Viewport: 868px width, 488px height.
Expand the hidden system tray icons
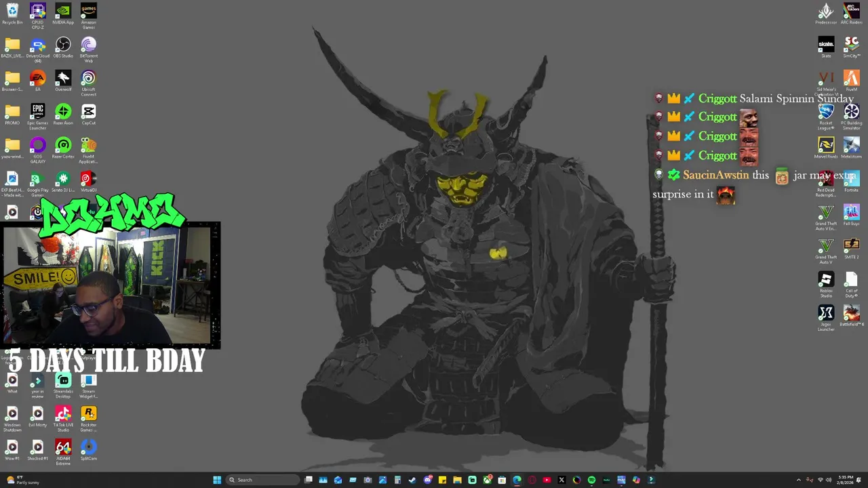click(x=798, y=480)
